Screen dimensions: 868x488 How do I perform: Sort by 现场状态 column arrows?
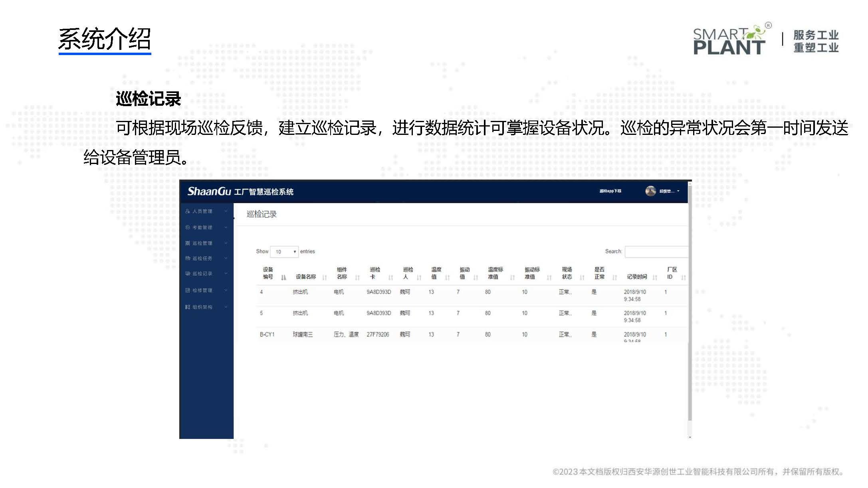[x=582, y=277]
